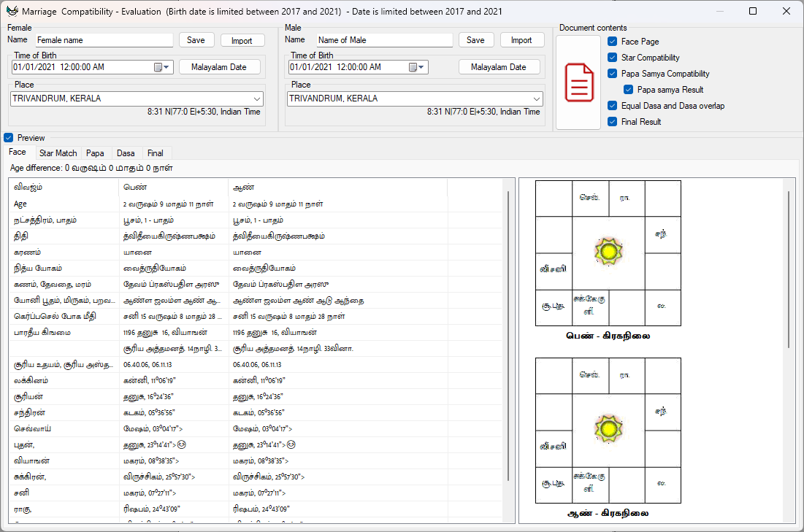804x532 pixels.
Task: Expand the Female Place dropdown
Action: [257, 99]
